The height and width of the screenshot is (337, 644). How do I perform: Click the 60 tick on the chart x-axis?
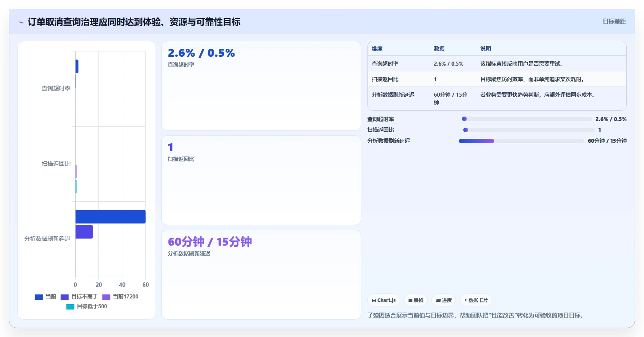pos(146,285)
